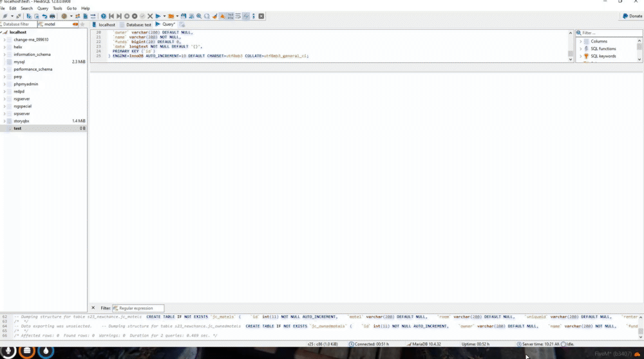
Task: Close the query tab using toolbar X box
Action: click(x=261, y=16)
